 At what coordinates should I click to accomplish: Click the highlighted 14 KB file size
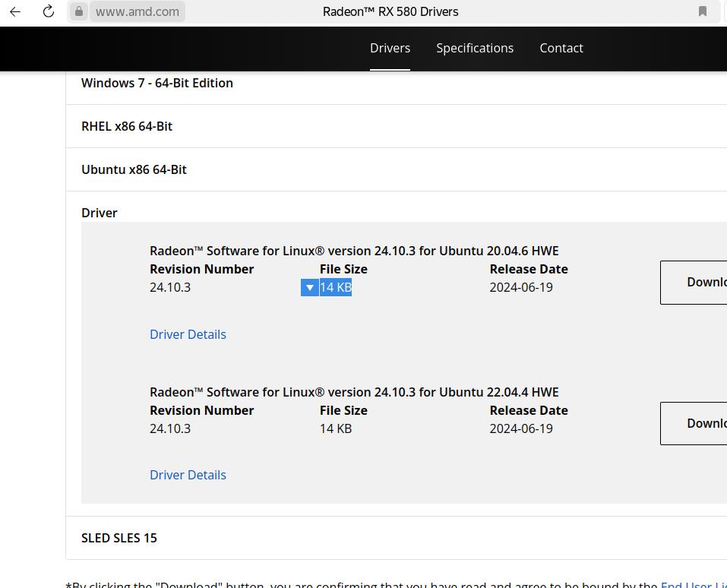(336, 287)
